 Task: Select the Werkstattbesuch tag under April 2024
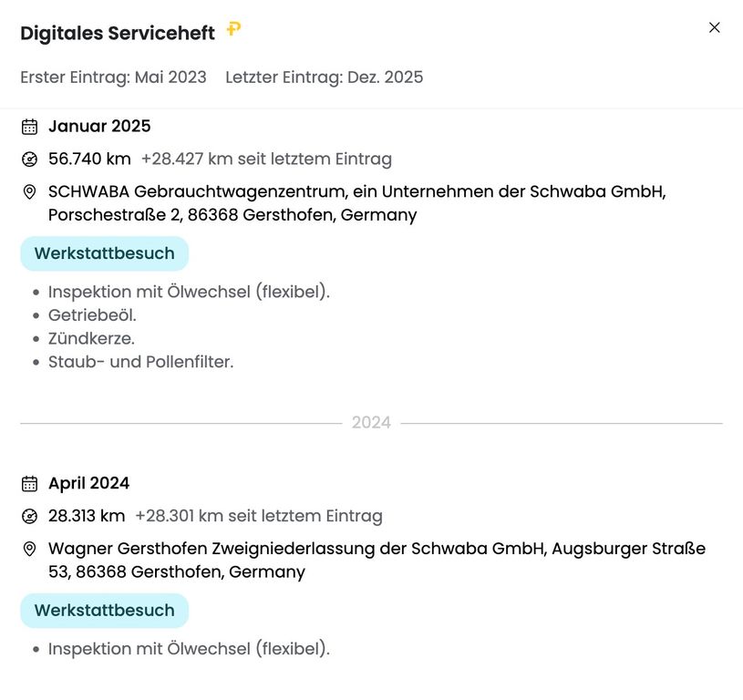[x=105, y=611]
